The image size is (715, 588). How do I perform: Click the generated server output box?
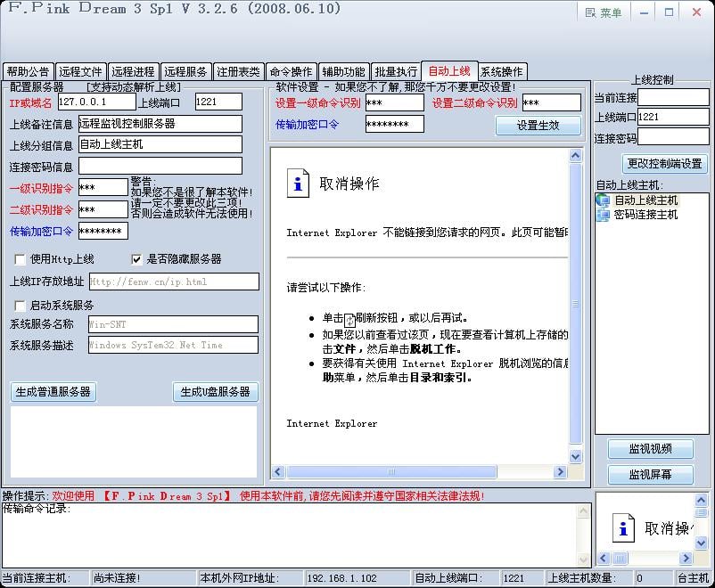134,442
